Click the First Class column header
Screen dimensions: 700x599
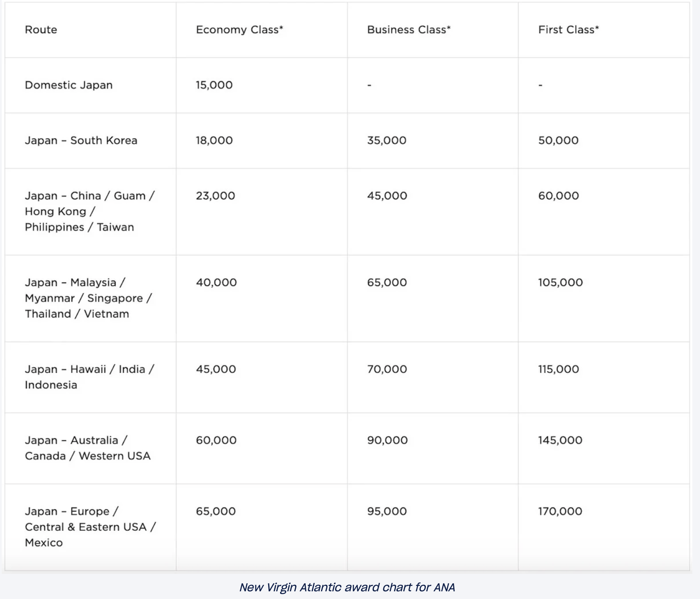click(x=568, y=30)
